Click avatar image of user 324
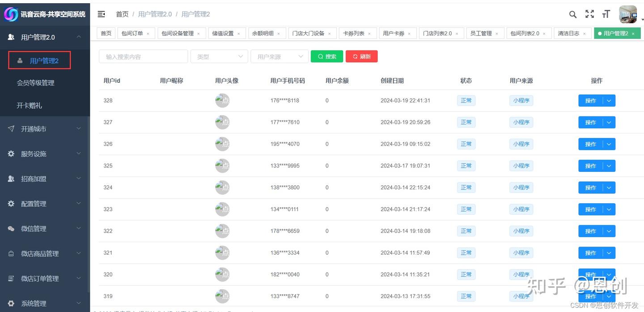 [x=222, y=188]
